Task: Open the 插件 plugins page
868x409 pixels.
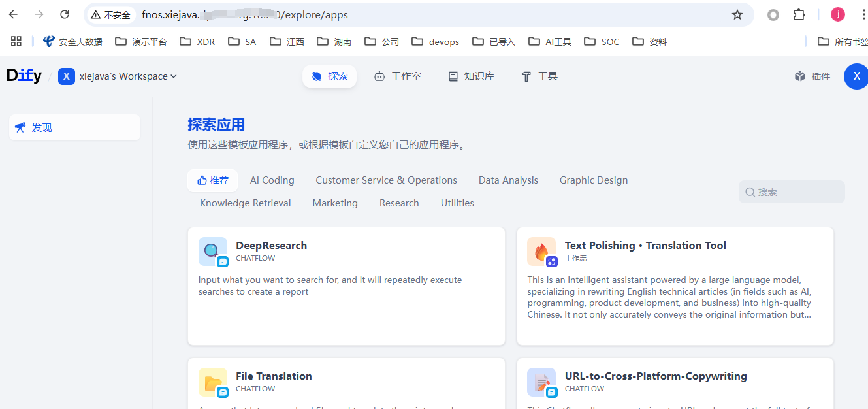Action: 812,76
